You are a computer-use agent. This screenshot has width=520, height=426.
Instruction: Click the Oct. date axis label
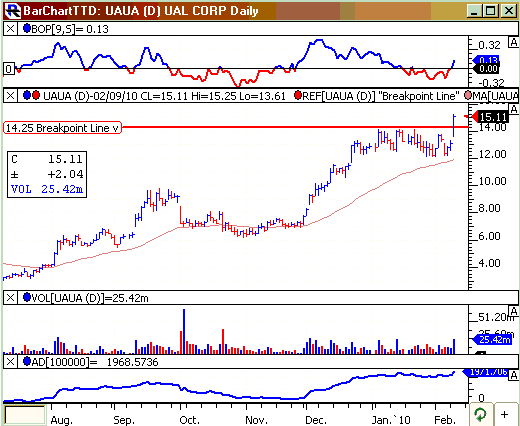pos(189,420)
